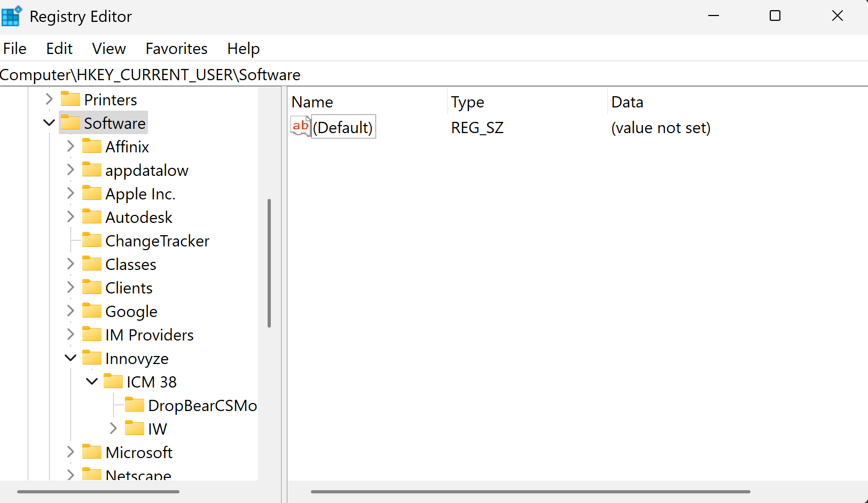Expand the Netscape key

[x=70, y=474]
